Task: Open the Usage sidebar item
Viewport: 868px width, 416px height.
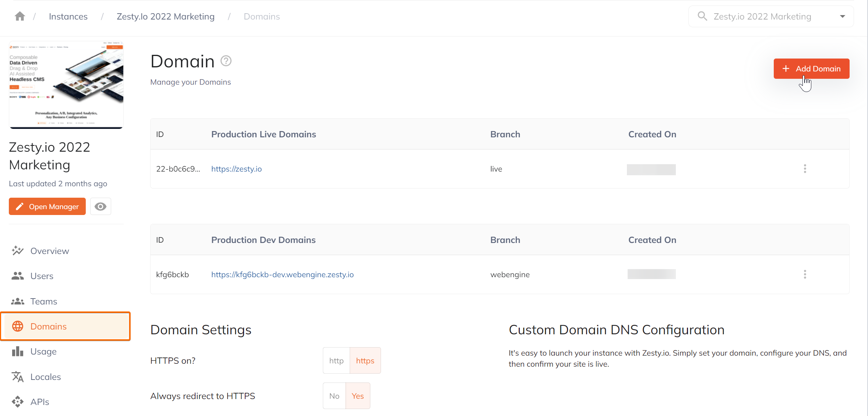Action: pyautogui.click(x=66, y=352)
